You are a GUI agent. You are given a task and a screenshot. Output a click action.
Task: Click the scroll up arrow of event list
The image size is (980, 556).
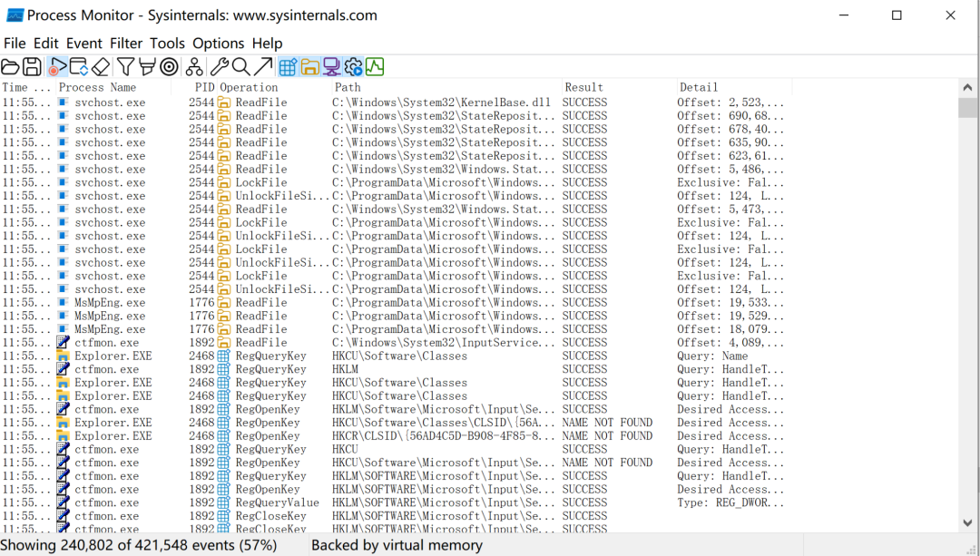[x=967, y=88]
